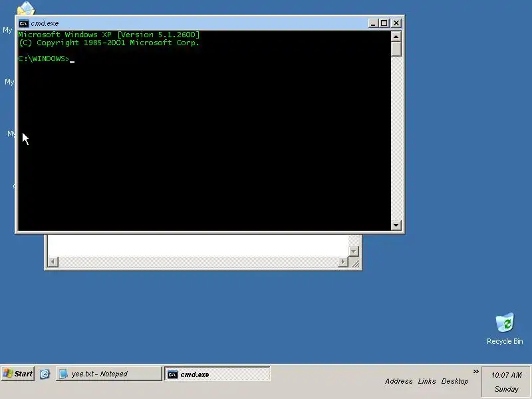The image size is (532, 399).
Task: Click inside the Notepad text area
Action: point(198,245)
